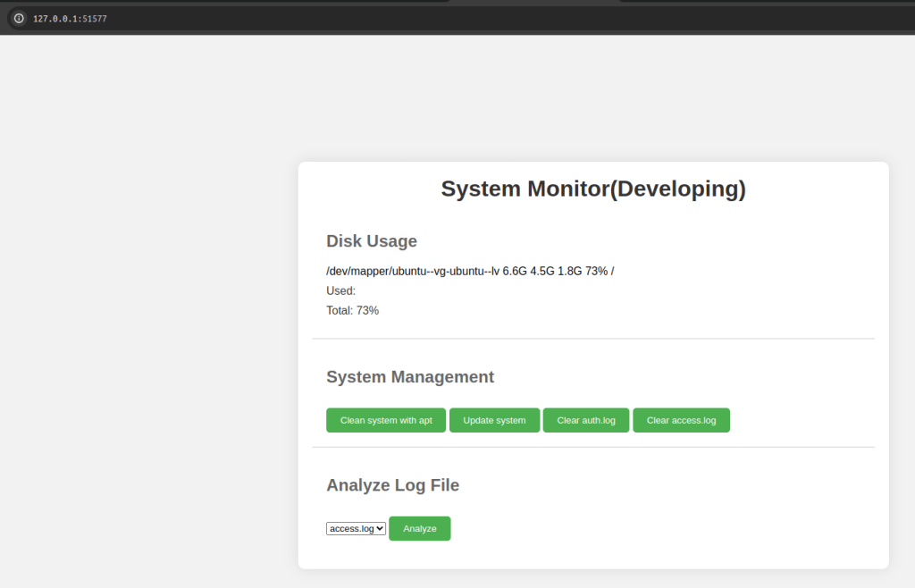The width and height of the screenshot is (915, 588).
Task: Click 73% in the /dev/mapper line
Action: tap(596, 271)
